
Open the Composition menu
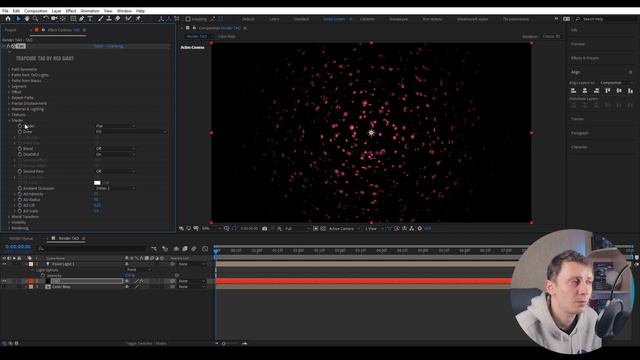pyautogui.click(x=36, y=11)
